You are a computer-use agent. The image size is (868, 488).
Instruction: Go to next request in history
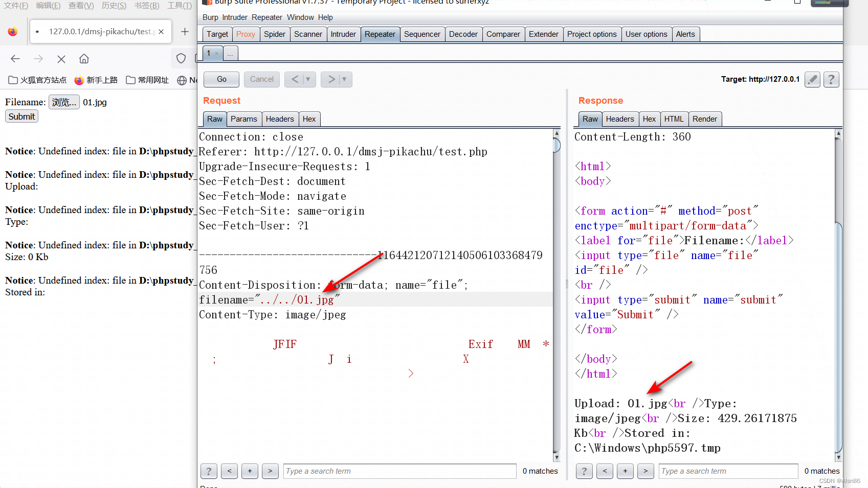pos(331,79)
